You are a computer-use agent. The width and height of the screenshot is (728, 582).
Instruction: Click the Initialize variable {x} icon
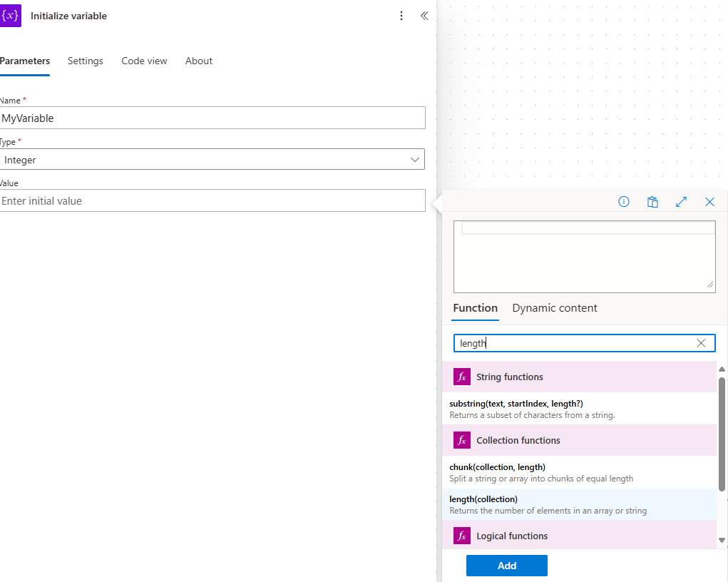[x=11, y=15]
